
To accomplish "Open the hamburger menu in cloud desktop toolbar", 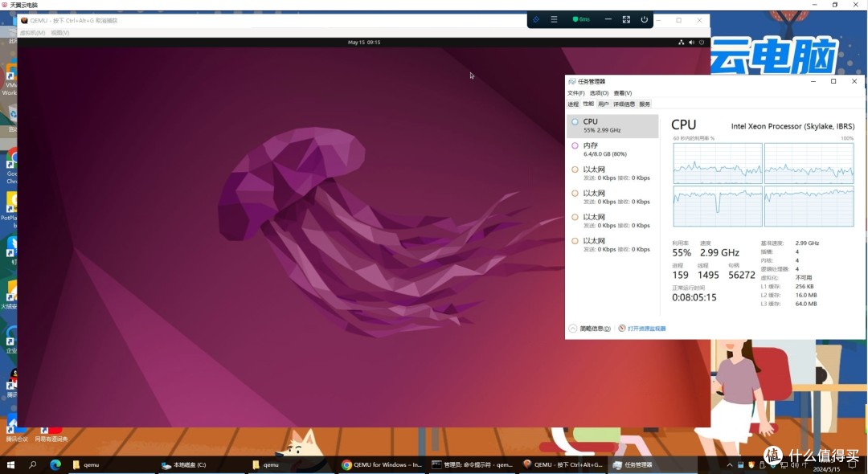I will click(554, 19).
